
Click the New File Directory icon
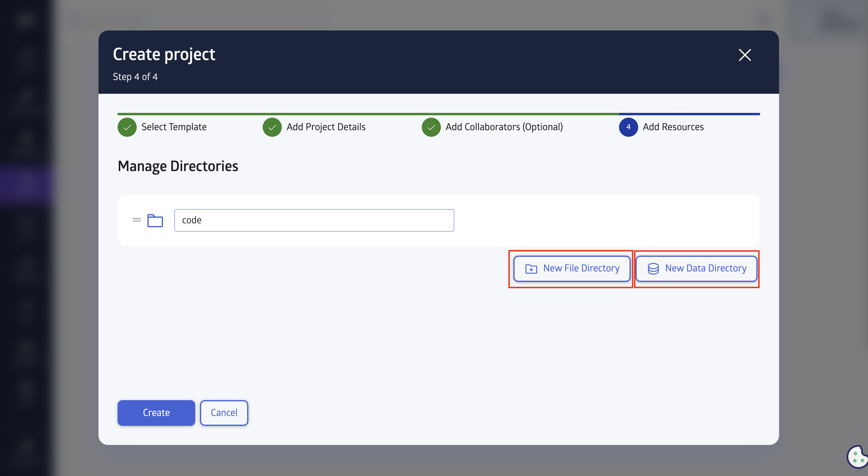pyautogui.click(x=530, y=268)
